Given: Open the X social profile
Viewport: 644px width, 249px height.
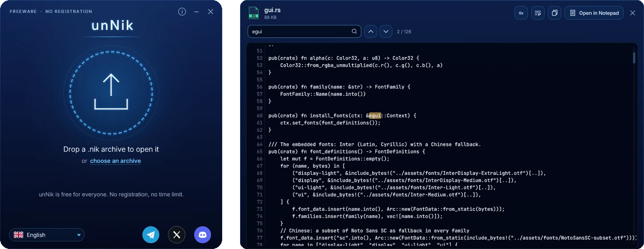Looking at the screenshot, I should [x=176, y=235].
